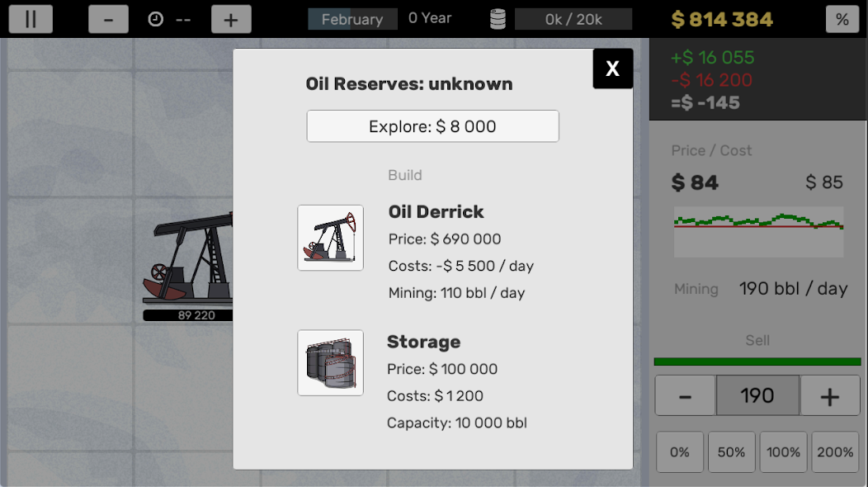Screen dimensions: 868x487
Task: Decrease game speed with the minus icon
Action: click(108, 19)
